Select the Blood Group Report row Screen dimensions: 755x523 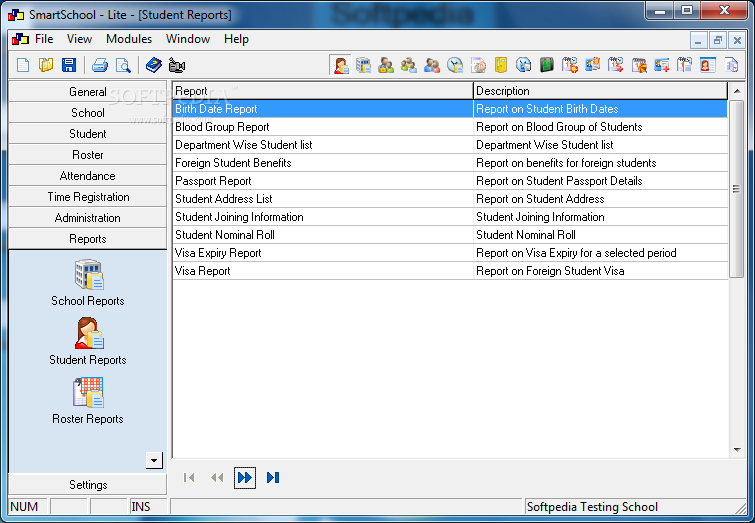[x=450, y=127]
